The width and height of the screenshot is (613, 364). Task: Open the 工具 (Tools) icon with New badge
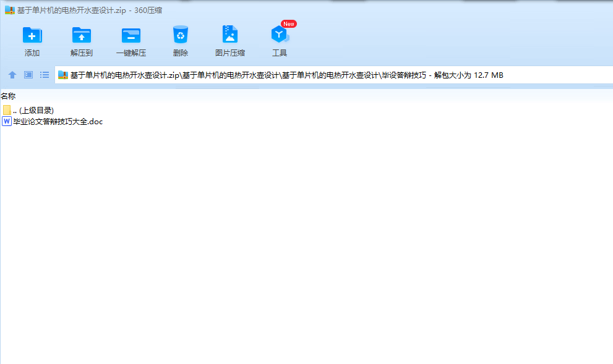[280, 41]
